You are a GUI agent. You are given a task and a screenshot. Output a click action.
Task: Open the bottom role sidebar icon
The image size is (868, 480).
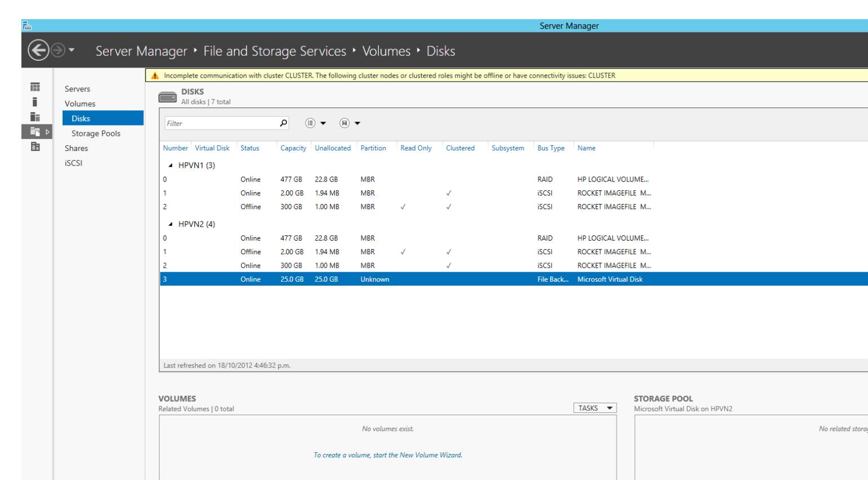coord(35,145)
